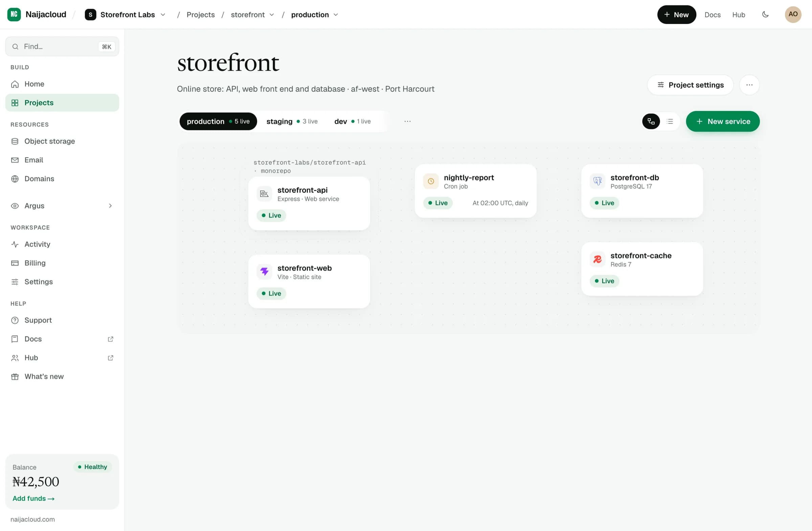Toggle dark mode moon icon
Image resolution: width=812 pixels, height=531 pixels.
click(765, 14)
